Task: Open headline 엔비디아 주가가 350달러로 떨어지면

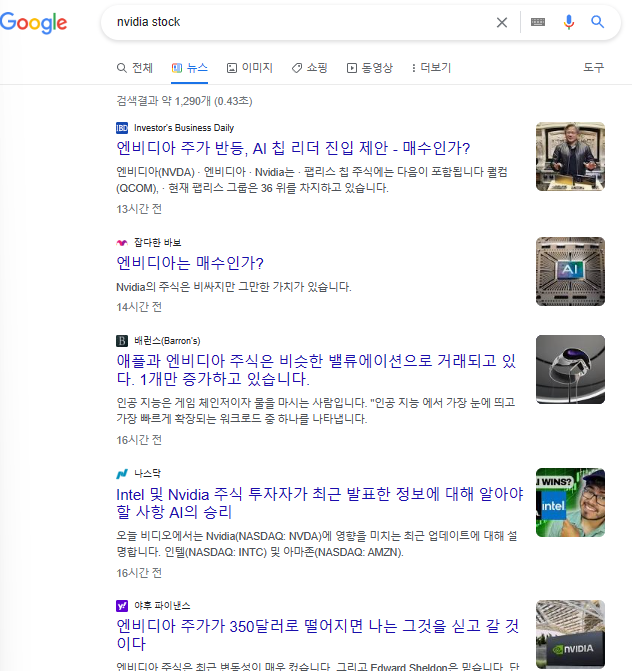Action: [x=317, y=635]
